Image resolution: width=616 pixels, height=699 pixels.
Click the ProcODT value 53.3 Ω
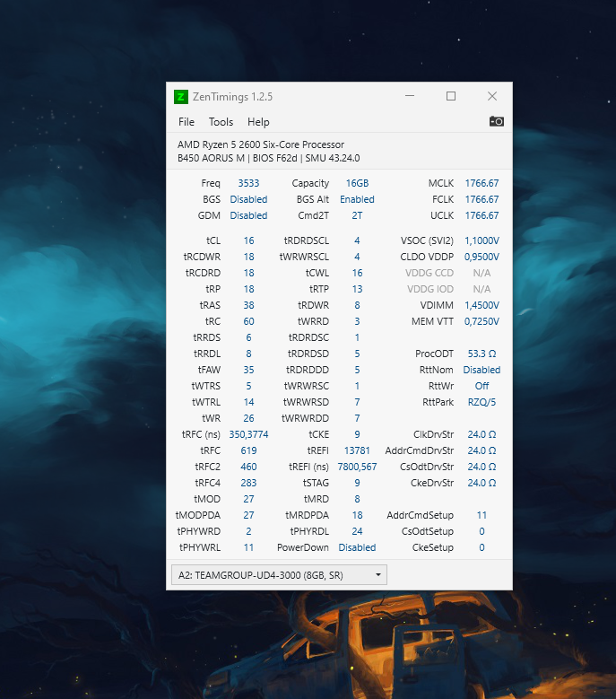click(482, 354)
